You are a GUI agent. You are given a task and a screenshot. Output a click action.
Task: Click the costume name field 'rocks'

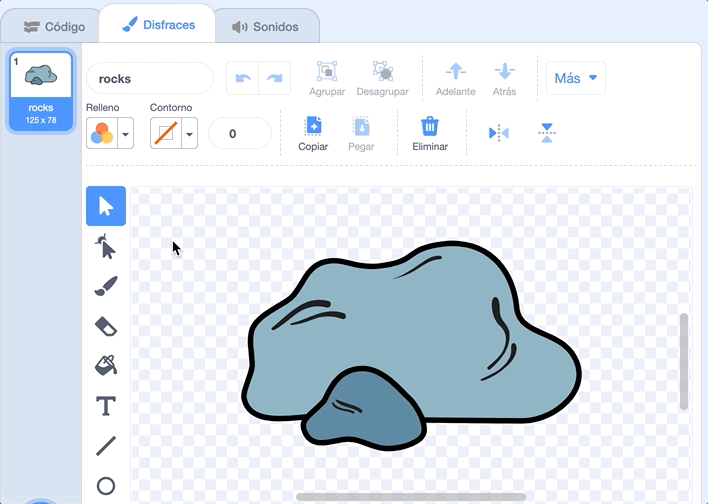pos(150,79)
